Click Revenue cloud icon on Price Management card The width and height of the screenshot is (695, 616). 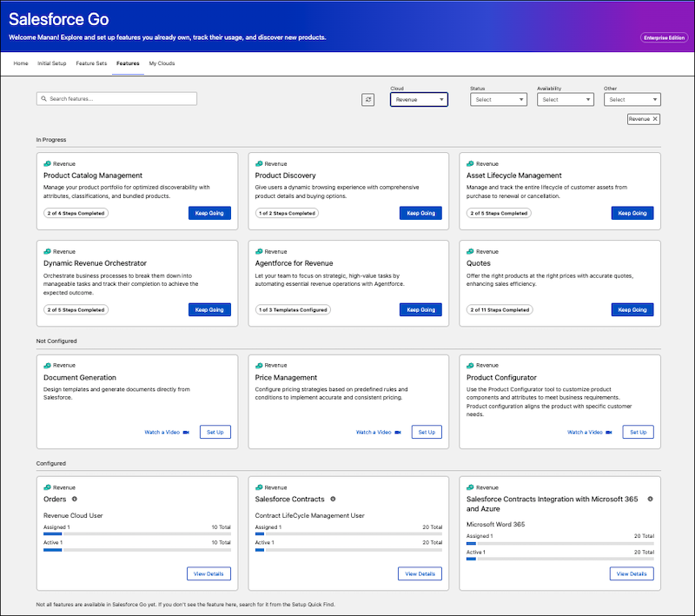pos(259,366)
